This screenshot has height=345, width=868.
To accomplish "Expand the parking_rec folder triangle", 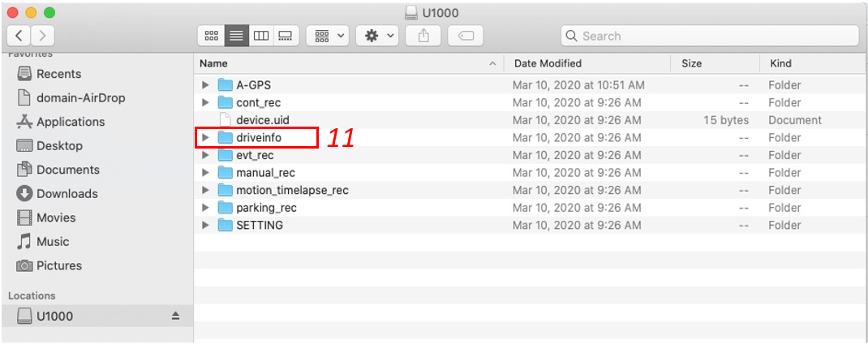I will [x=205, y=208].
